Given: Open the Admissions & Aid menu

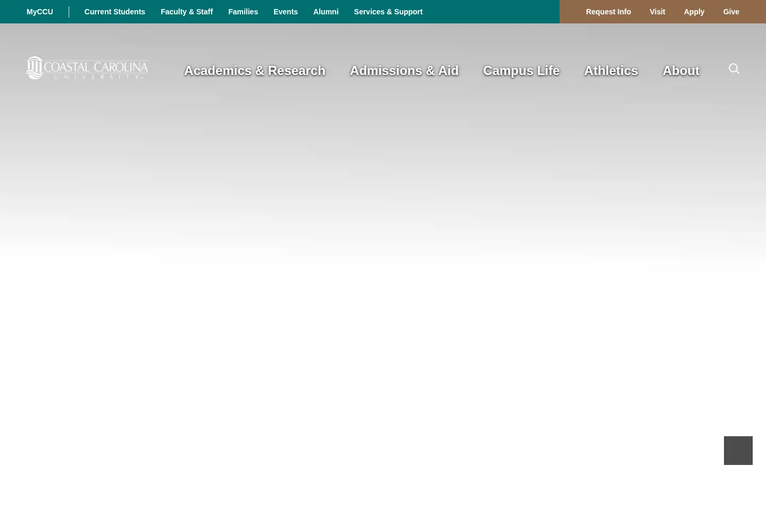Looking at the screenshot, I should [x=404, y=70].
